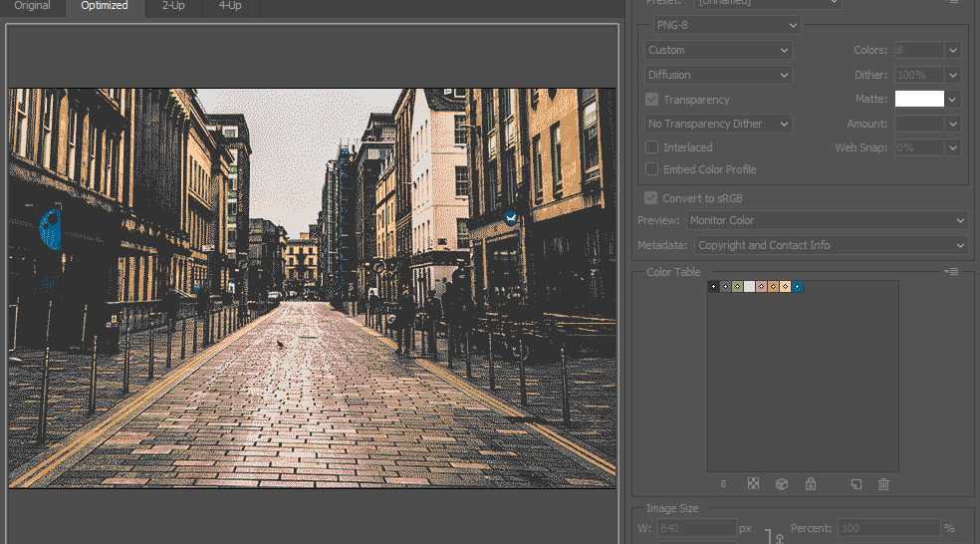Open the Custom color reduction dropdown

718,50
